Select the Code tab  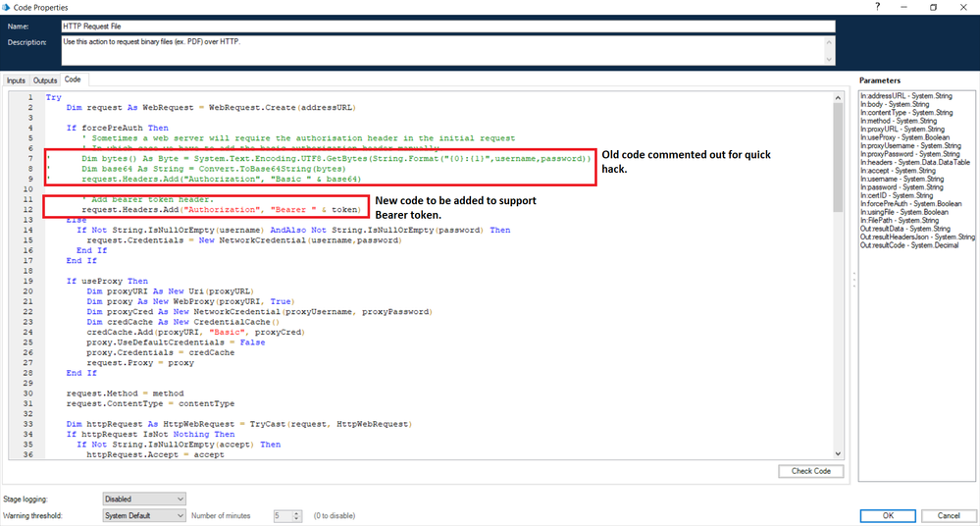(73, 79)
